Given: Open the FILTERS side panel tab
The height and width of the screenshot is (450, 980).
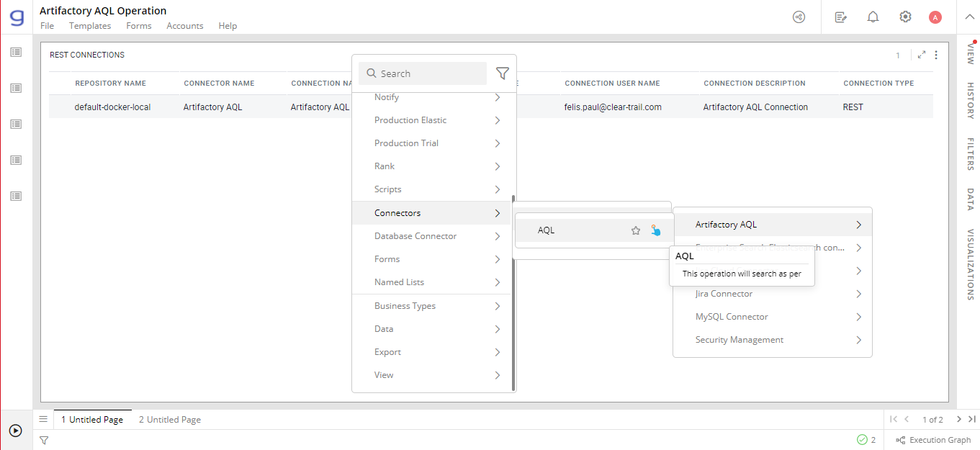Looking at the screenshot, I should (970, 154).
